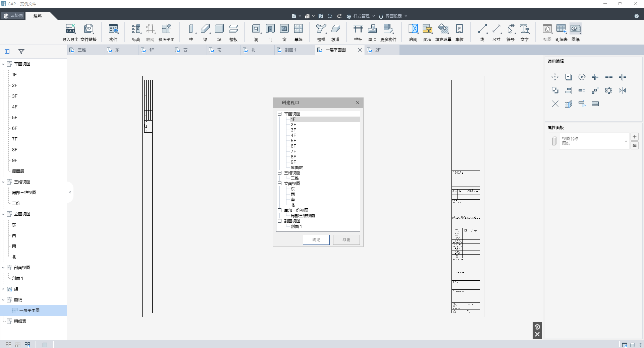The height and width of the screenshot is (348, 644).
Task: Switch to the 剖面 1 view tab
Action: coord(294,50)
